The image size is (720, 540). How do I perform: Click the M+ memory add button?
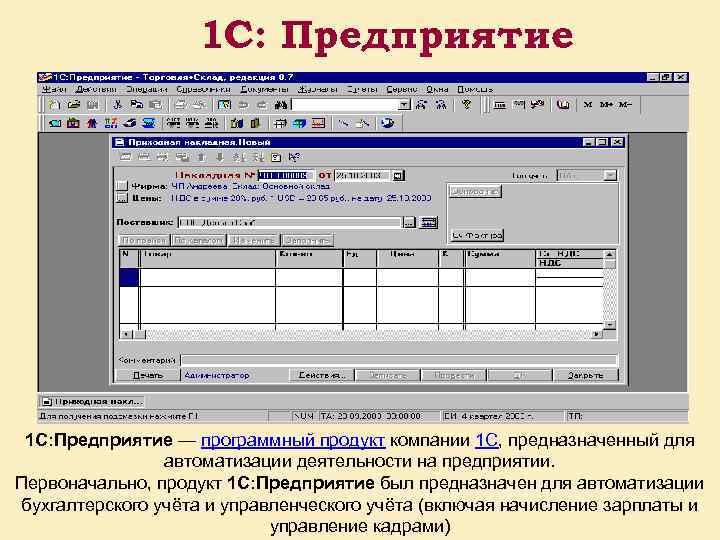click(x=606, y=105)
